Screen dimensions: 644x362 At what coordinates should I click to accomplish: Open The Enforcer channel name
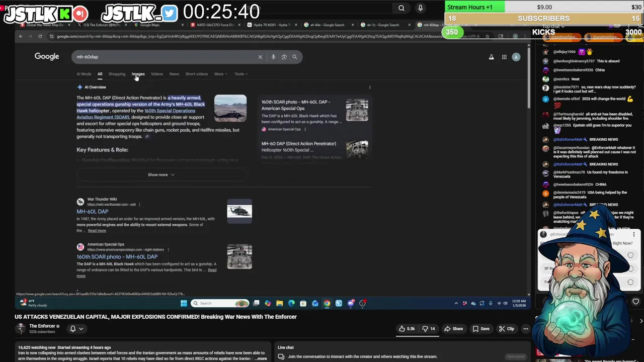click(x=42, y=326)
